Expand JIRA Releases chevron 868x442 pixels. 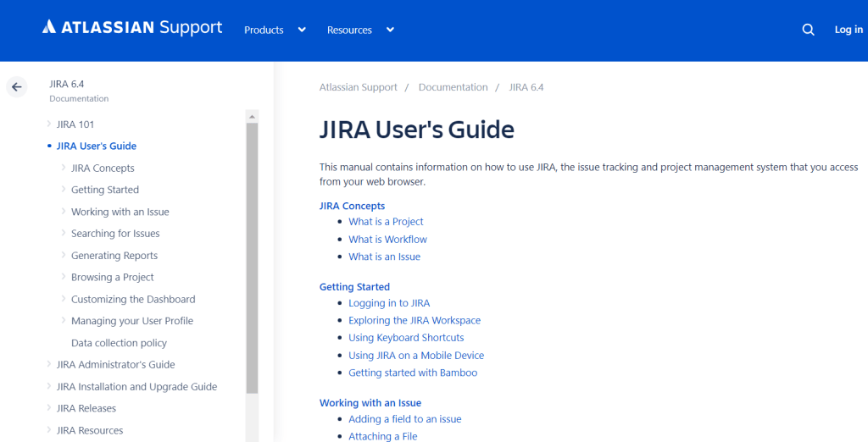[x=49, y=407]
